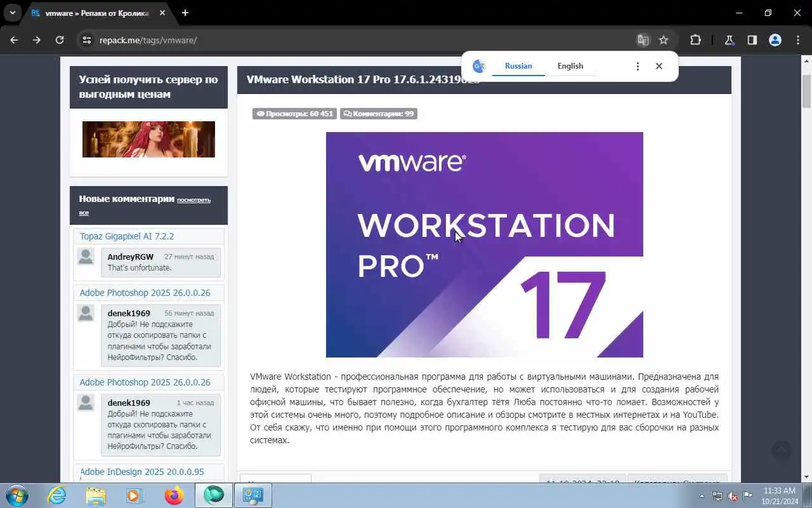The image size is (812, 508).
Task: Click the server advertisement banner image
Action: coord(148,139)
